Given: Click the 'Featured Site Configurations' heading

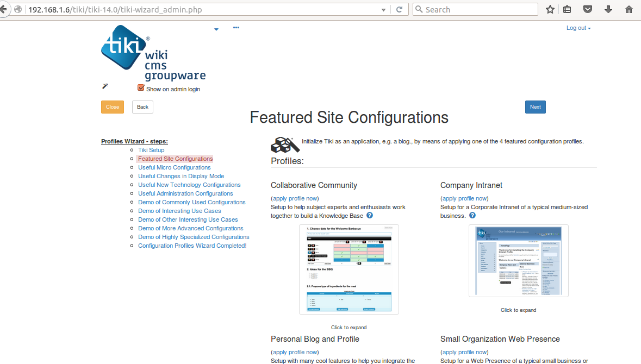Looking at the screenshot, I should 349,118.
